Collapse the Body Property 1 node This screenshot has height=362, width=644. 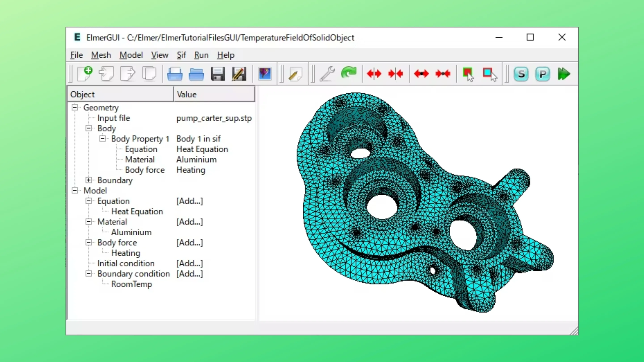click(102, 138)
